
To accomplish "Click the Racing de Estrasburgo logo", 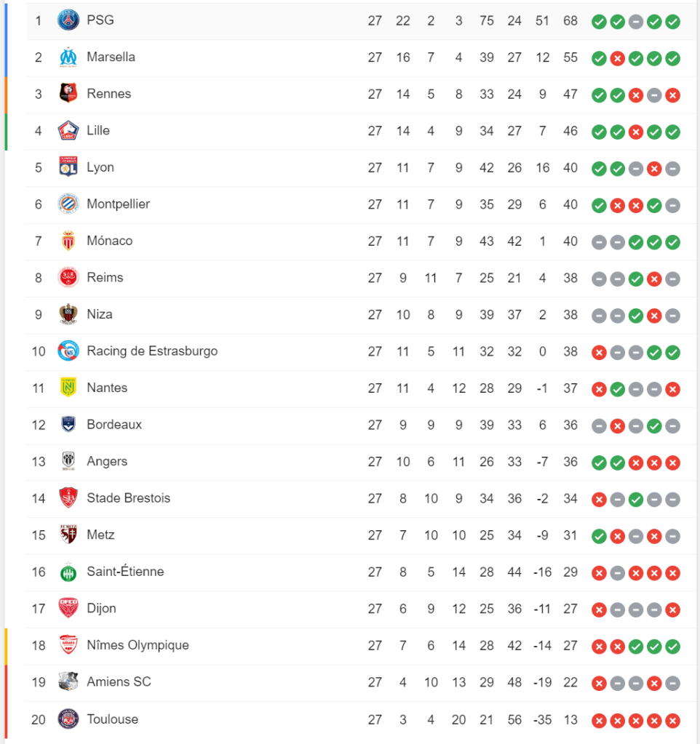I will 68,351.
